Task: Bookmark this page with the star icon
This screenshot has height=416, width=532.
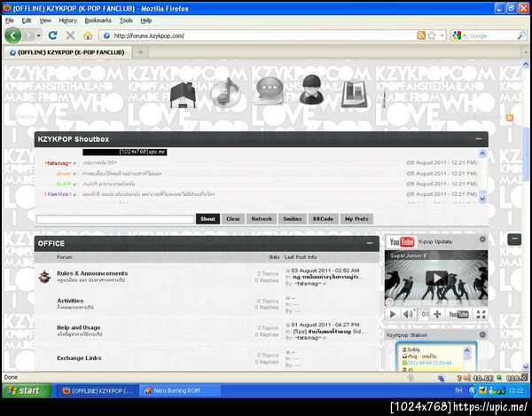Action: coord(432,35)
